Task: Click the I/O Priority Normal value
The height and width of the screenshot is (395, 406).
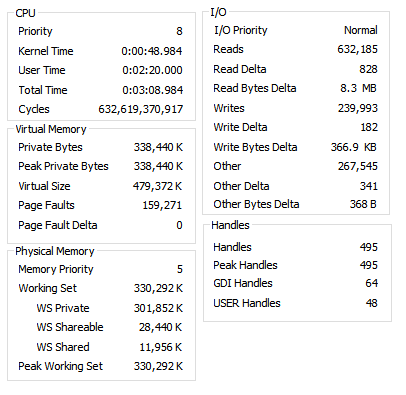Action: [361, 30]
